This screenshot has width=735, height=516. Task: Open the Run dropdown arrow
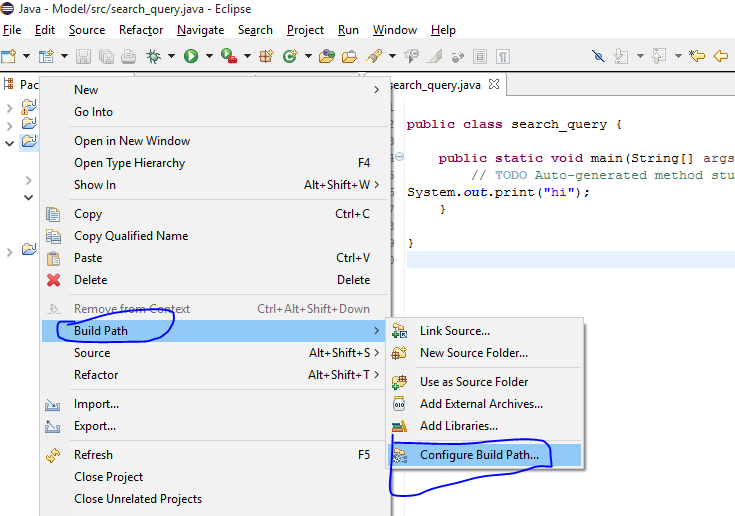(x=209, y=56)
